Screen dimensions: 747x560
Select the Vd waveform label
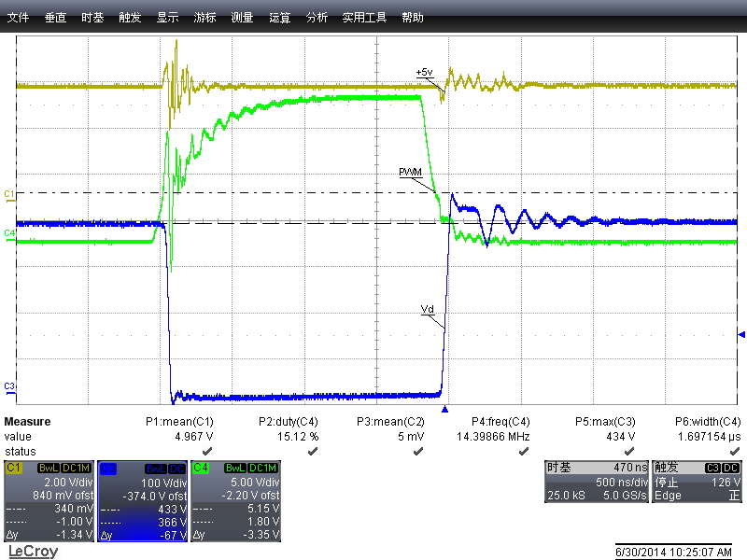428,310
